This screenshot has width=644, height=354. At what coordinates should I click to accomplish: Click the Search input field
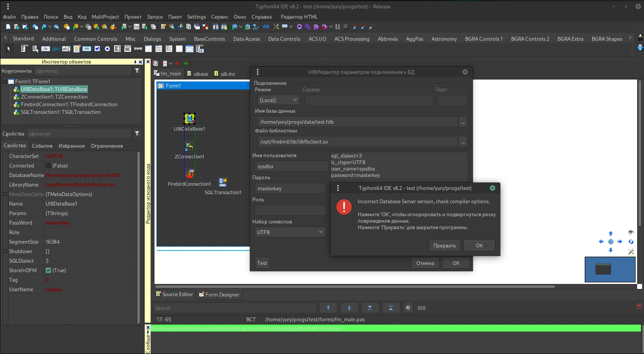(234, 308)
